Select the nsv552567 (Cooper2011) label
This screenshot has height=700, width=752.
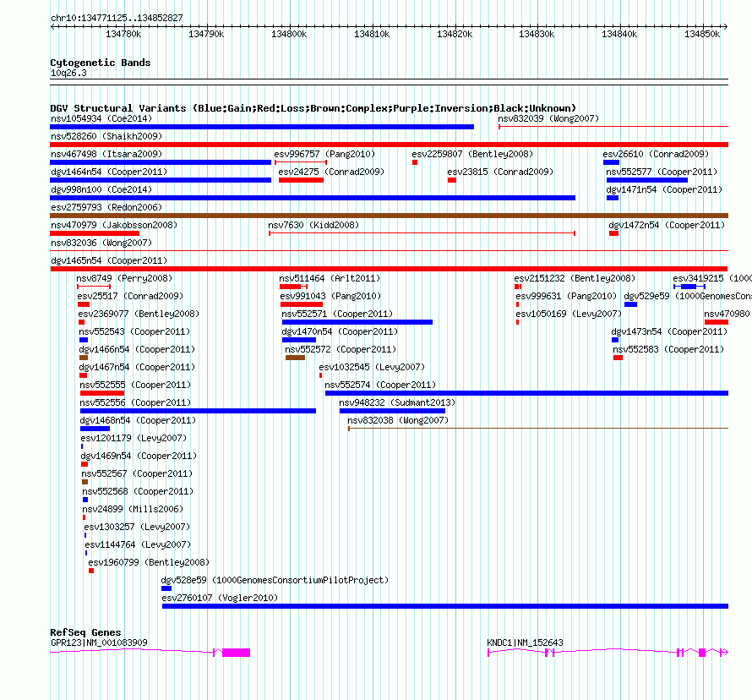[x=137, y=473]
